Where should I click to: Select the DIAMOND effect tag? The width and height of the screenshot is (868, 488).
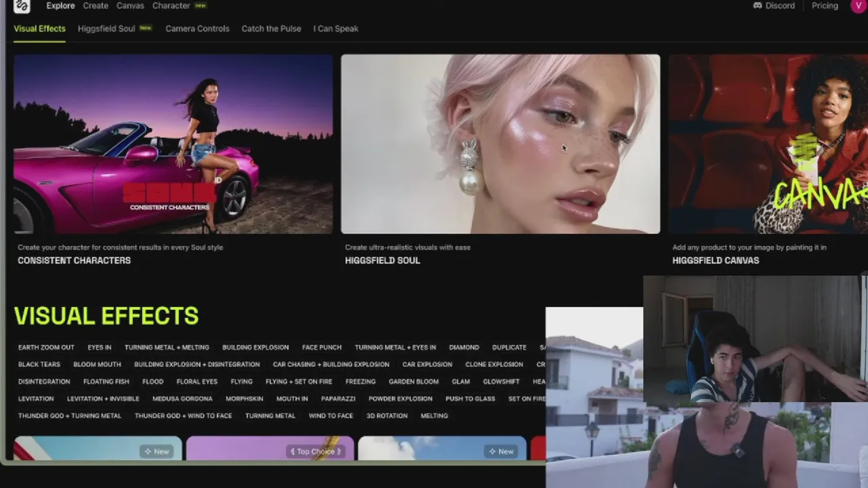click(x=464, y=347)
